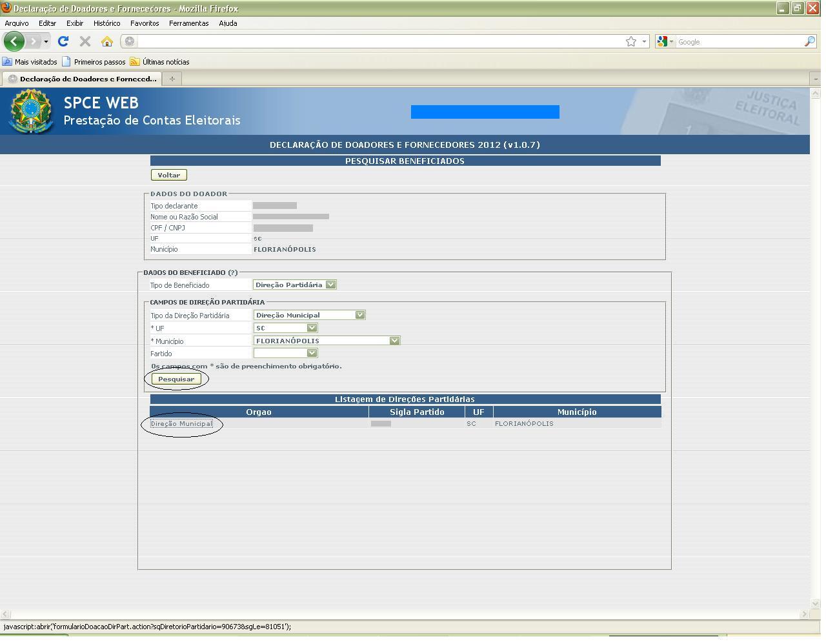Click the Orgao column header

point(259,412)
